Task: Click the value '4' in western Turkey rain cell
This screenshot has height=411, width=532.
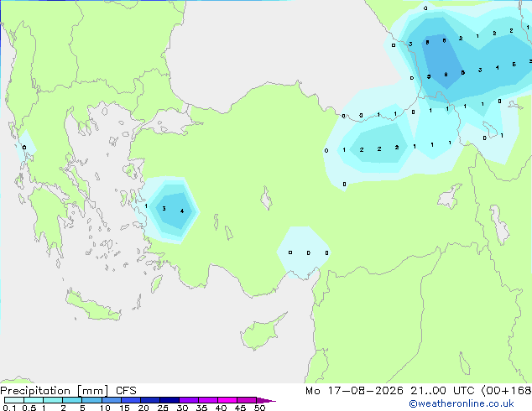Action: [x=182, y=211]
